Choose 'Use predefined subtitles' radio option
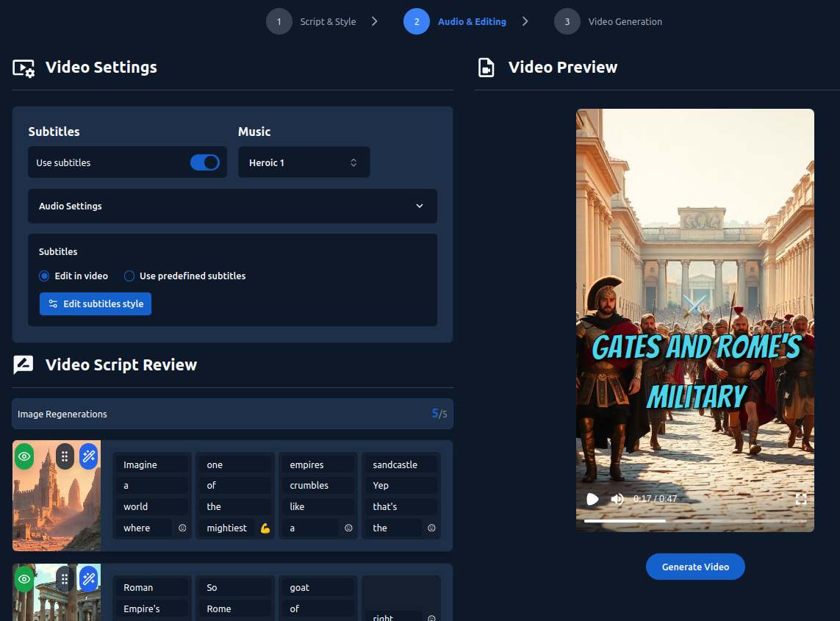The width and height of the screenshot is (840, 621). click(129, 276)
